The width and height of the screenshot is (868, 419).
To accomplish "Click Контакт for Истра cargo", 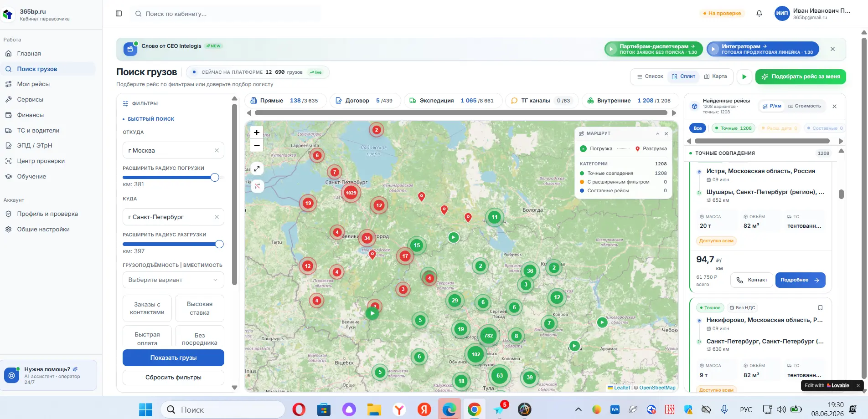I will pos(752,280).
